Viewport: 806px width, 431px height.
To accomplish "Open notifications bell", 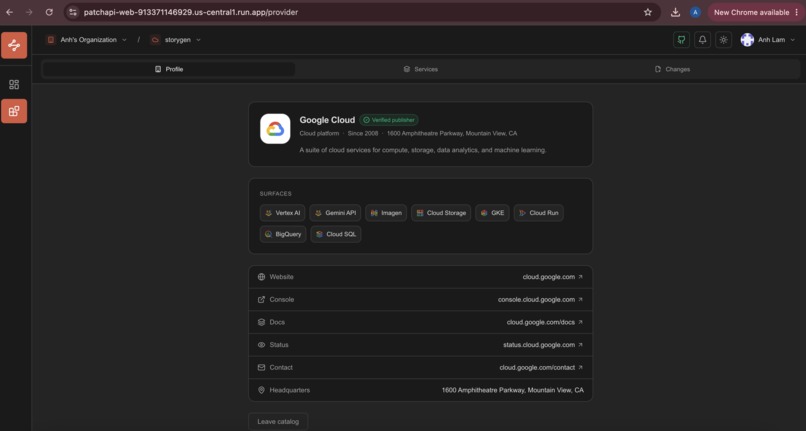I will coord(702,40).
